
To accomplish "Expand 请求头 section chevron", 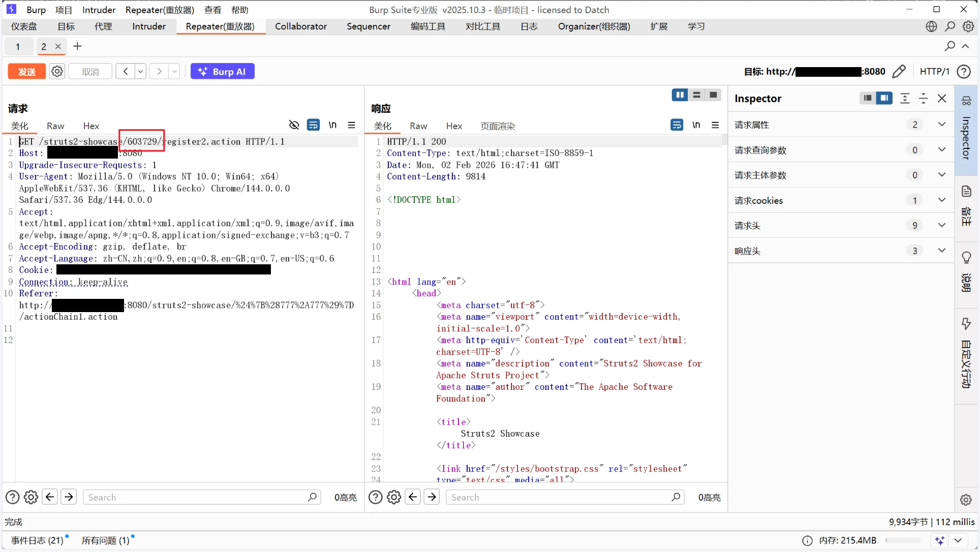I will (942, 225).
